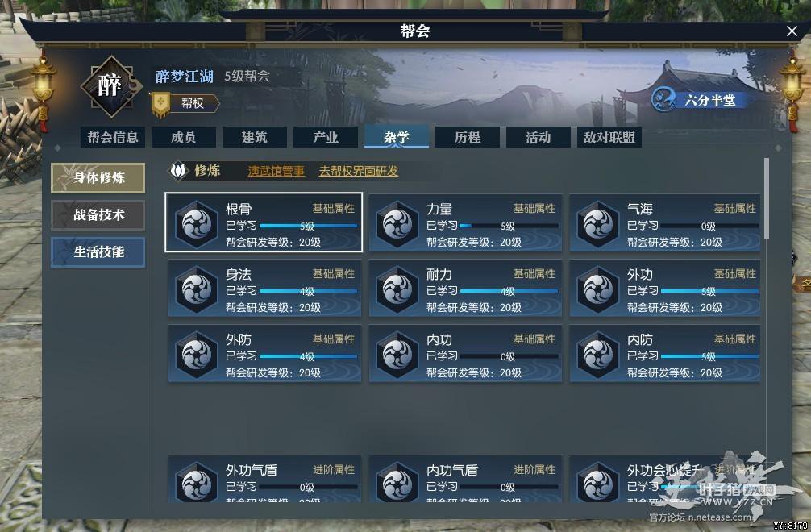This screenshot has width=811, height=532.
Task: Select the 生活技能 side category
Action: (x=98, y=252)
